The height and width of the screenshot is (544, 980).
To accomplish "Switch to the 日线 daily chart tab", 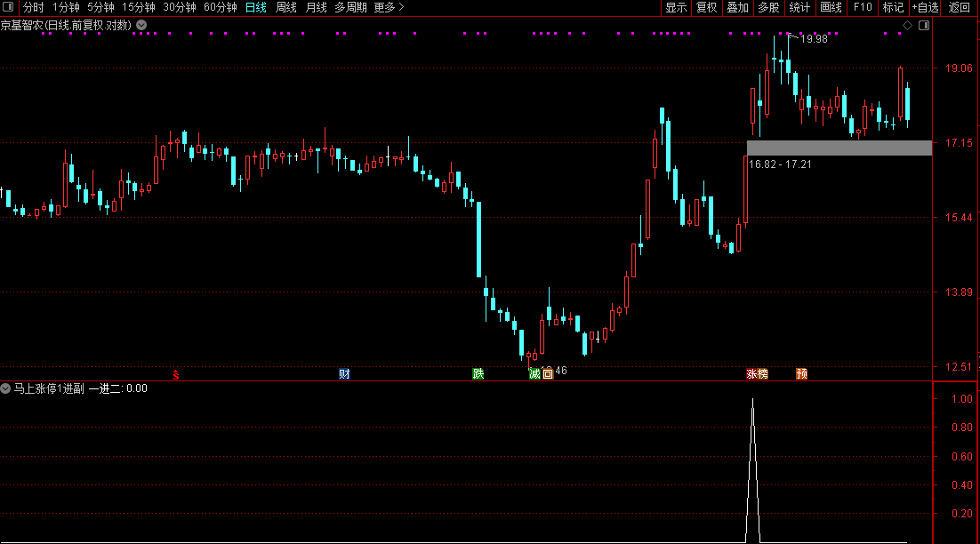I will (x=255, y=7).
